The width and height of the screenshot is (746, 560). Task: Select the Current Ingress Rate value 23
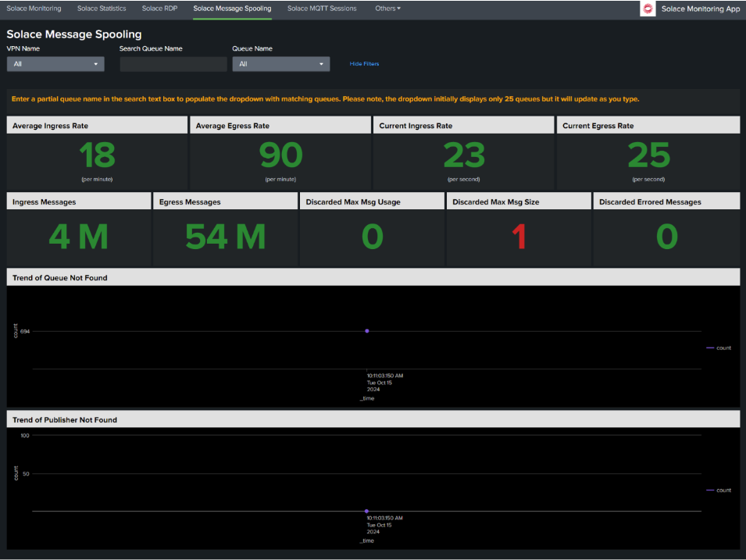coord(464,155)
